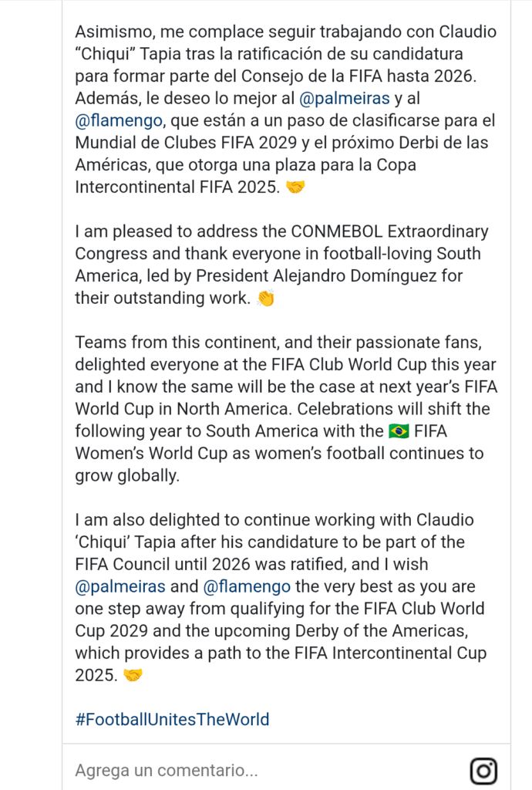Focus the "Agrega un comentario..." field
This screenshot has height=790, width=532.
[231, 770]
